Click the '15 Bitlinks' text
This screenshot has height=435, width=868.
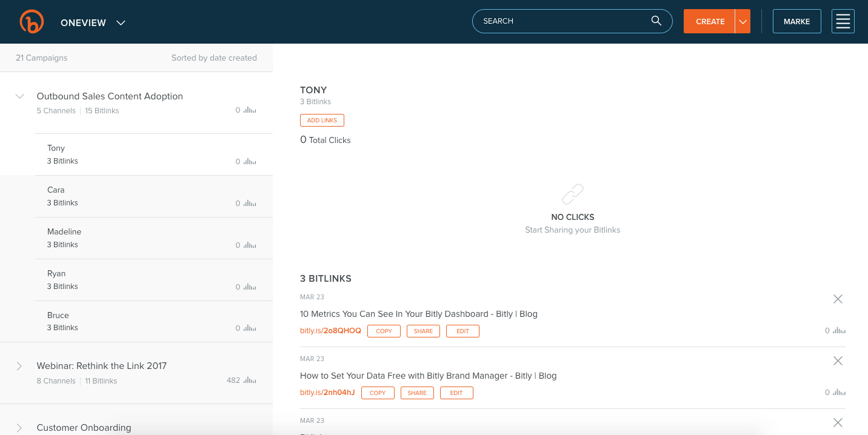pos(102,111)
